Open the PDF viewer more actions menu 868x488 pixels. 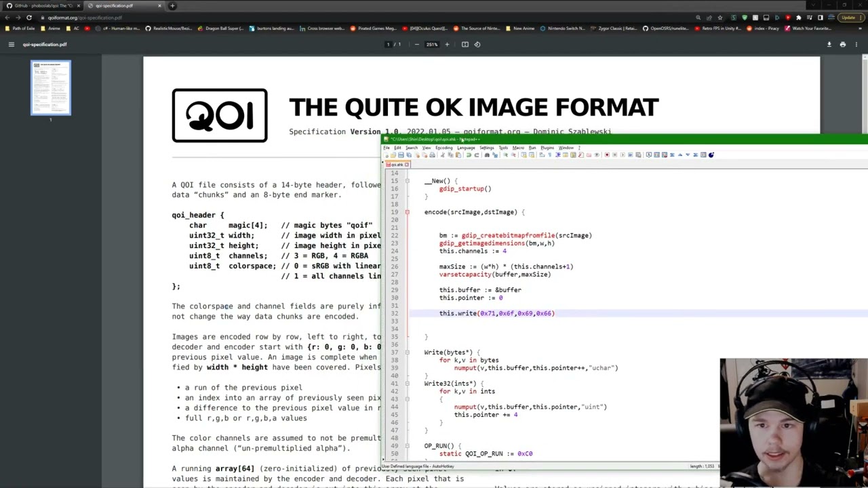856,44
